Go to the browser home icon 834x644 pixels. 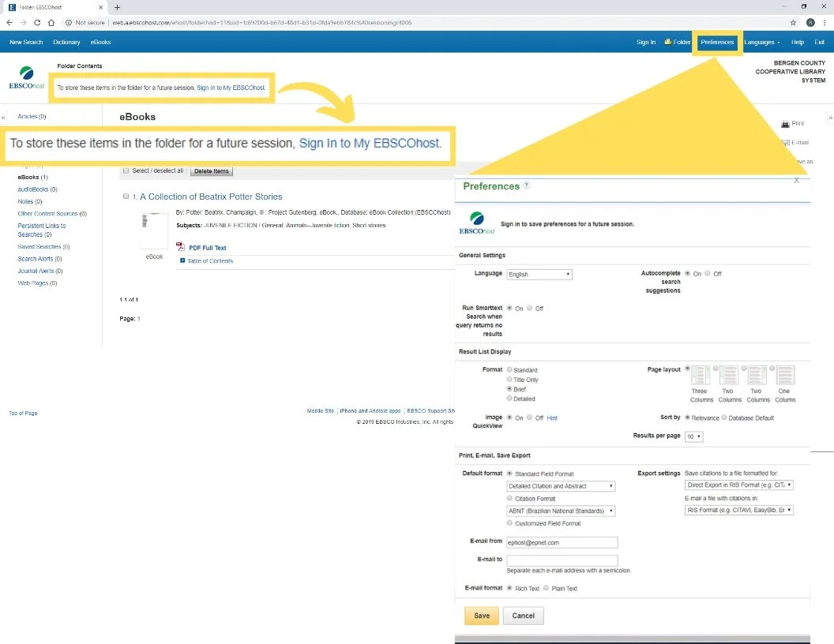[51, 22]
